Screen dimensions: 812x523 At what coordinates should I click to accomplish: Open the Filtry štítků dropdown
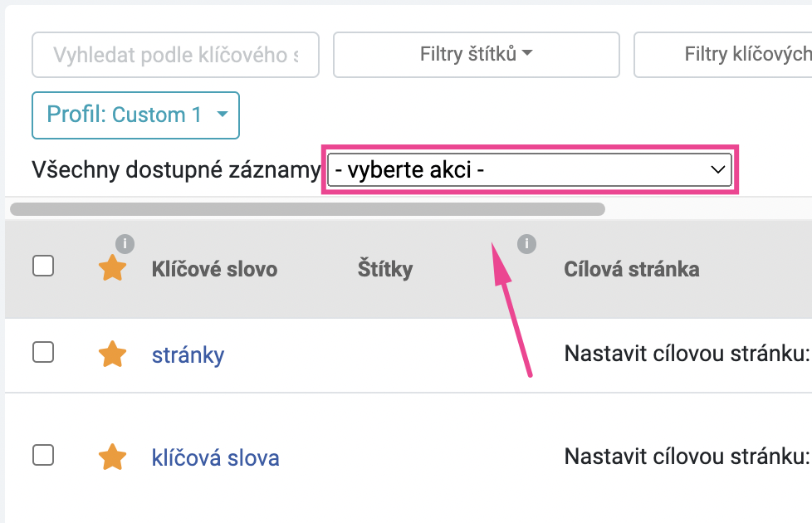click(477, 55)
